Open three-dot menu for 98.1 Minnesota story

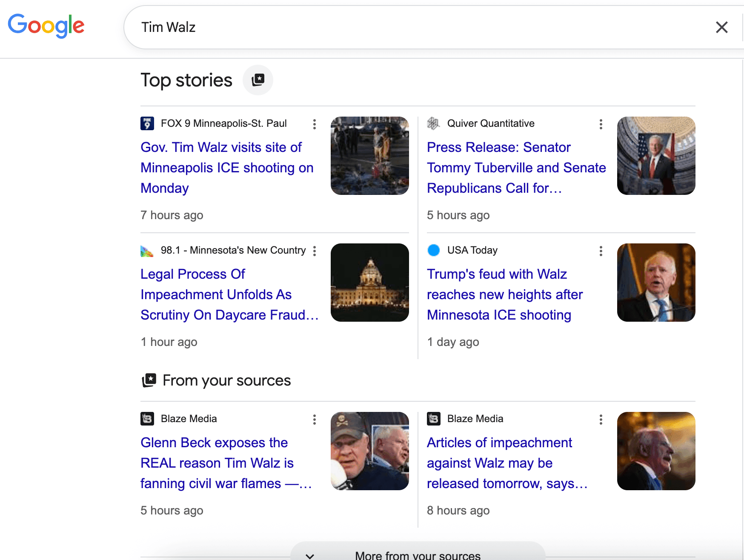click(314, 251)
